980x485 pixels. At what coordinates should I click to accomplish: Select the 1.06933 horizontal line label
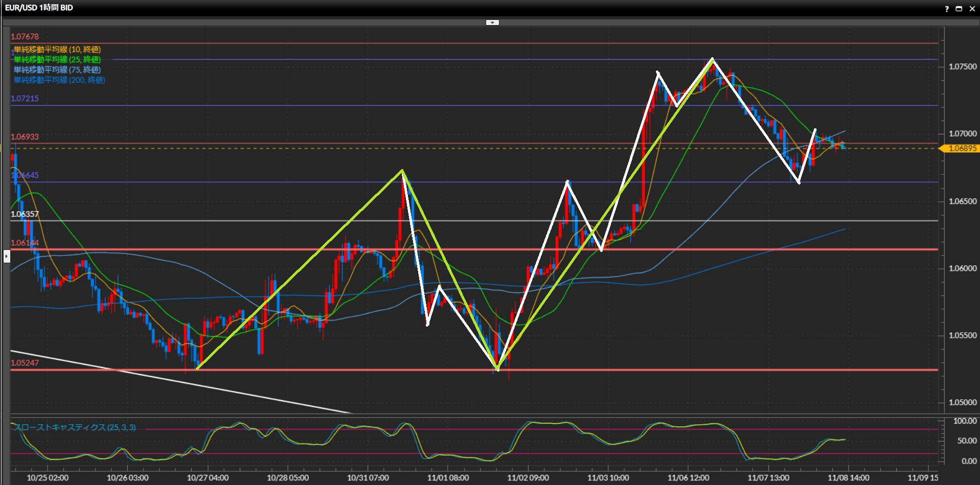pyautogui.click(x=25, y=137)
